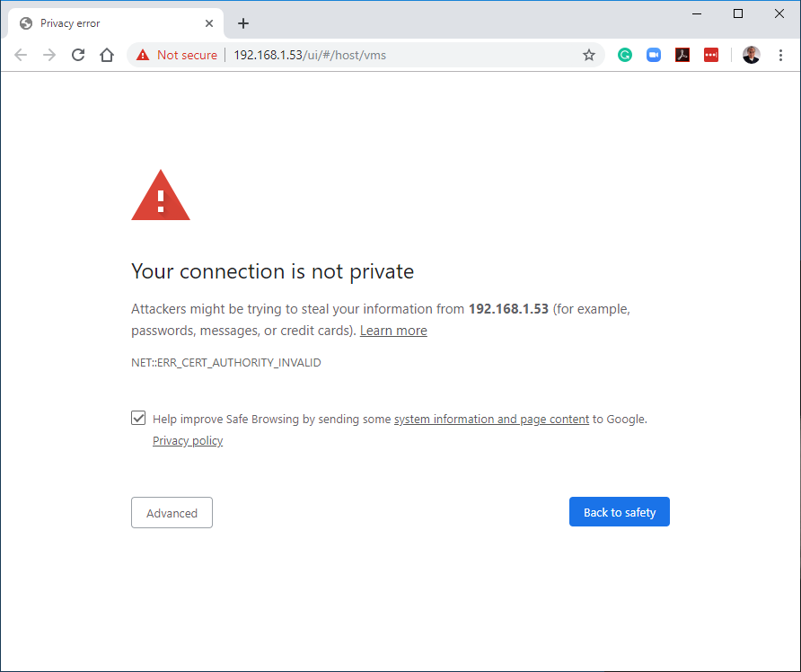Screen dimensions: 801x672
Task: Open system information and page content link
Action: pos(491,419)
